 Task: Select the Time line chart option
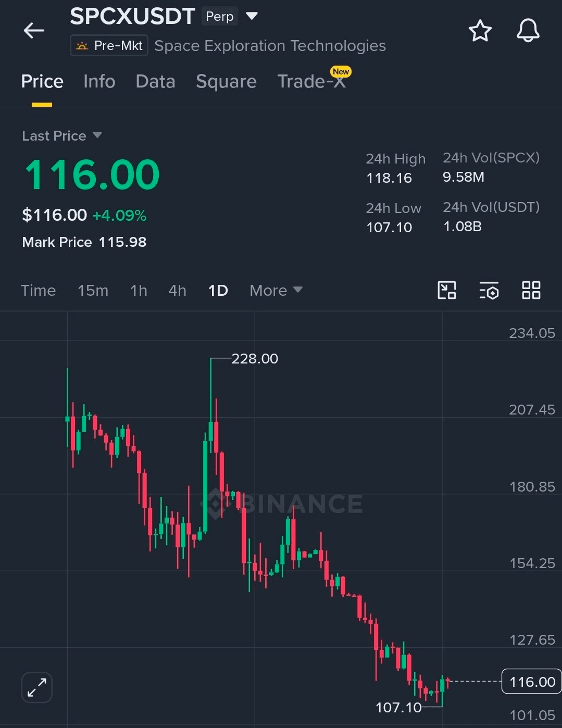[38, 290]
